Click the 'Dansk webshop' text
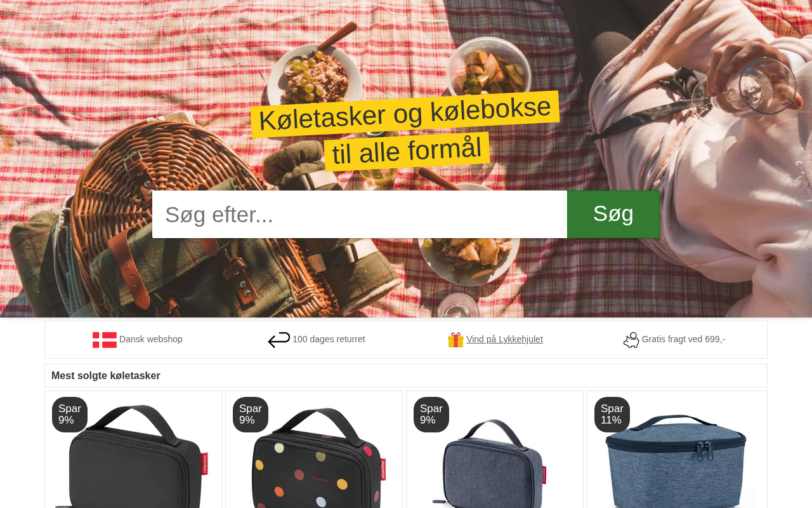Screen dimensions: 812x508 pos(151,339)
